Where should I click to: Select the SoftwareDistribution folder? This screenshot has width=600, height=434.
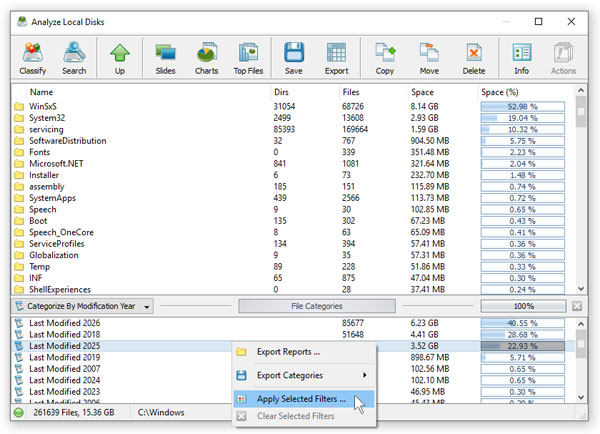[293, 141]
